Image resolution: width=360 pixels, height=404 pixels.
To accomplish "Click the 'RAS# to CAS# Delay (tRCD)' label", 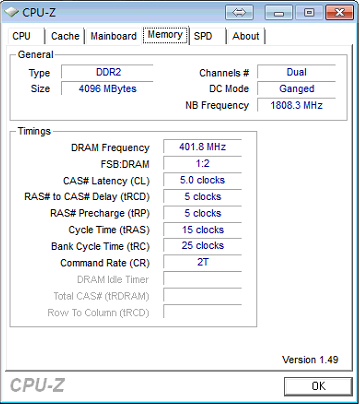I will pos(87,197).
